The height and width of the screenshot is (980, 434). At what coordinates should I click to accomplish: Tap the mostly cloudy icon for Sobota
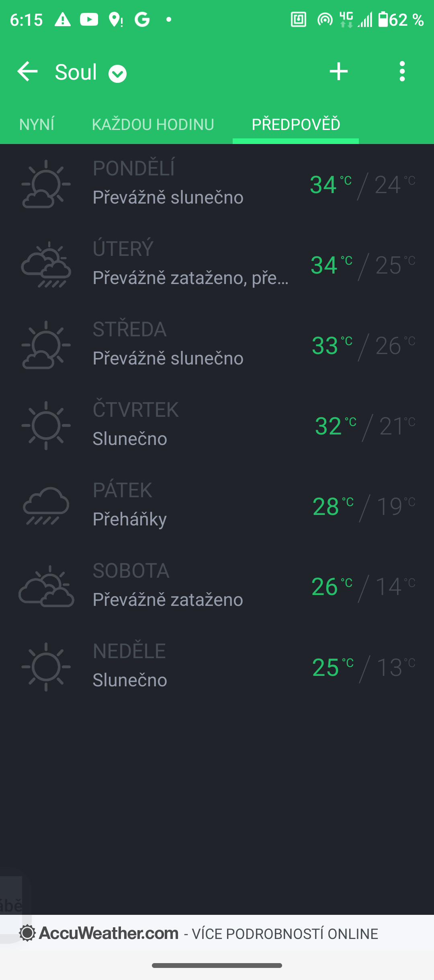pyautogui.click(x=46, y=587)
